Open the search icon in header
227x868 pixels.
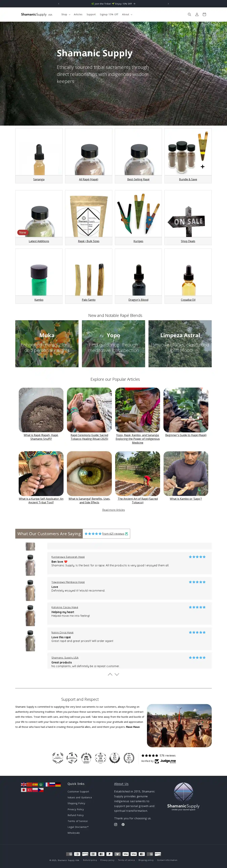[x=189, y=14]
